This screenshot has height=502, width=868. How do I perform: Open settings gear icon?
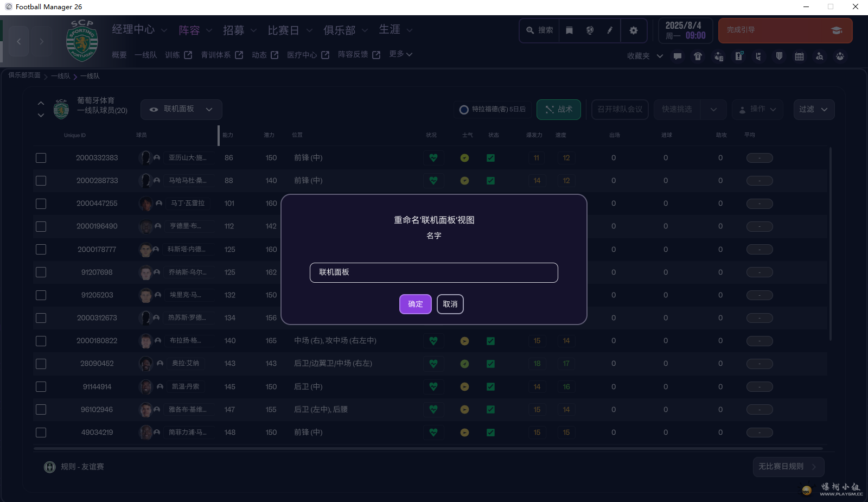(x=634, y=30)
